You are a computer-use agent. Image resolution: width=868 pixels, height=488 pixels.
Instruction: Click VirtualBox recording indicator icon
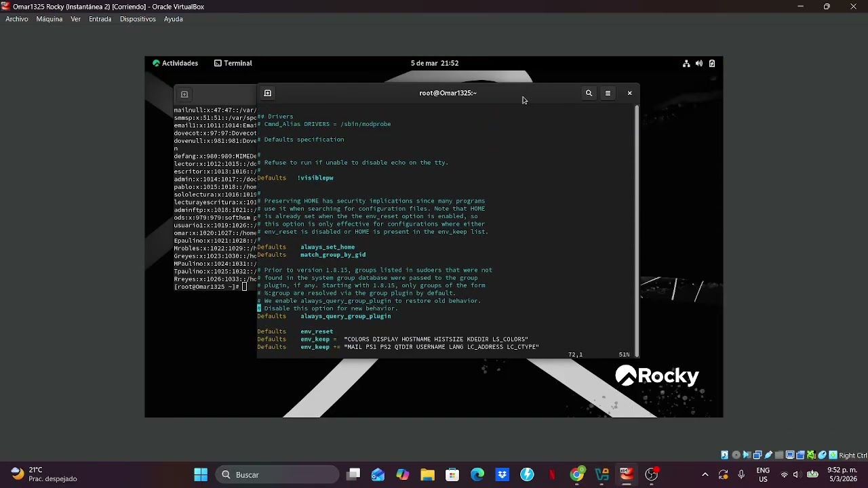tap(800, 455)
